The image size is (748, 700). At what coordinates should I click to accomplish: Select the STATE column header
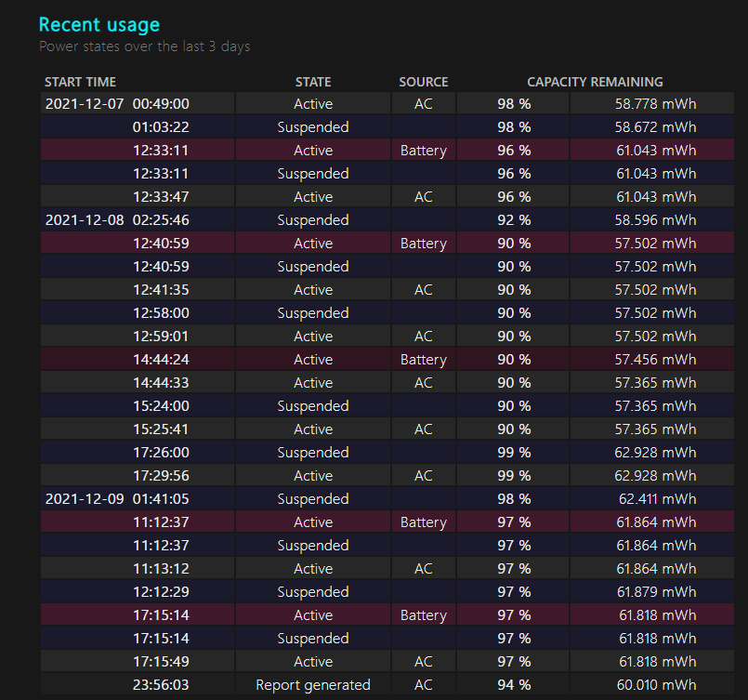click(313, 82)
